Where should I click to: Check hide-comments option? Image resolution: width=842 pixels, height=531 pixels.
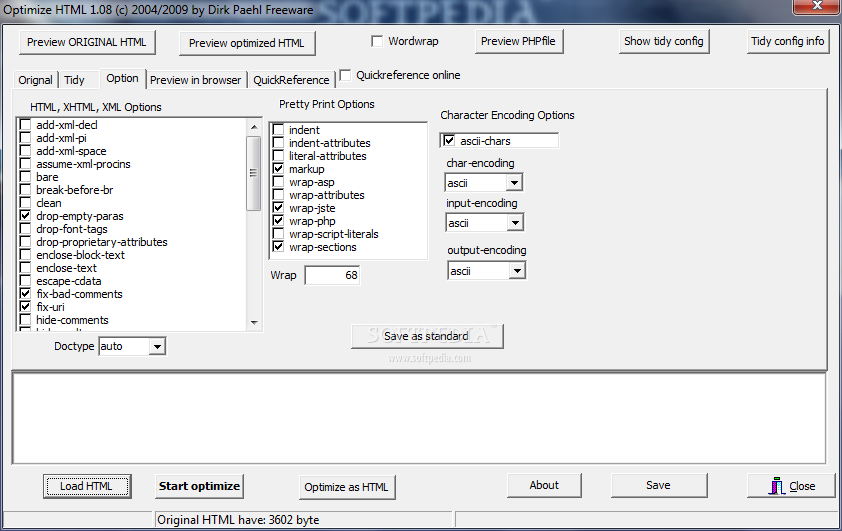coord(25,320)
